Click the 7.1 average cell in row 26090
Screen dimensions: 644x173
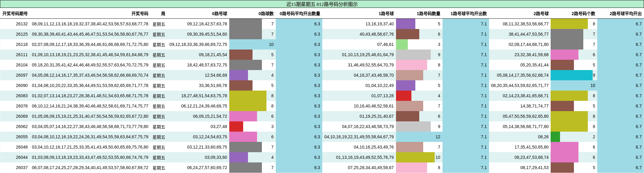coord(484,85)
